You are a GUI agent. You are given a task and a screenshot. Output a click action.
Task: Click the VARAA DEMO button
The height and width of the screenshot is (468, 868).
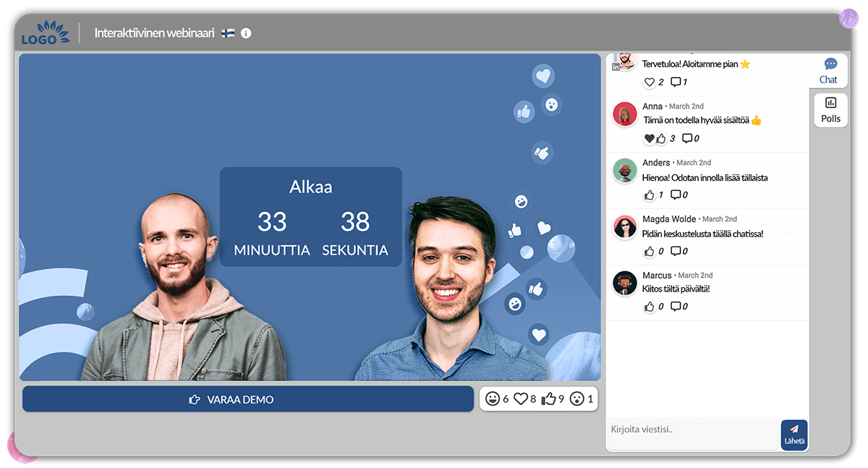coord(247,399)
